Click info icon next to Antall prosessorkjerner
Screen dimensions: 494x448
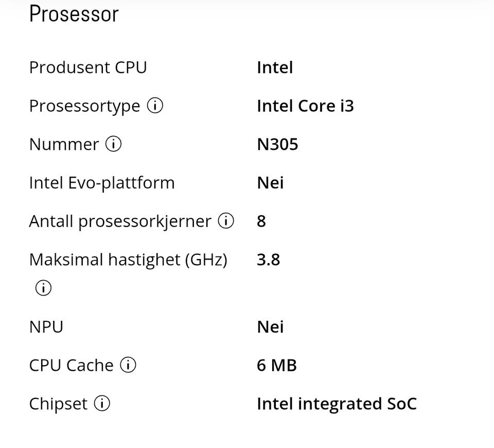(226, 221)
